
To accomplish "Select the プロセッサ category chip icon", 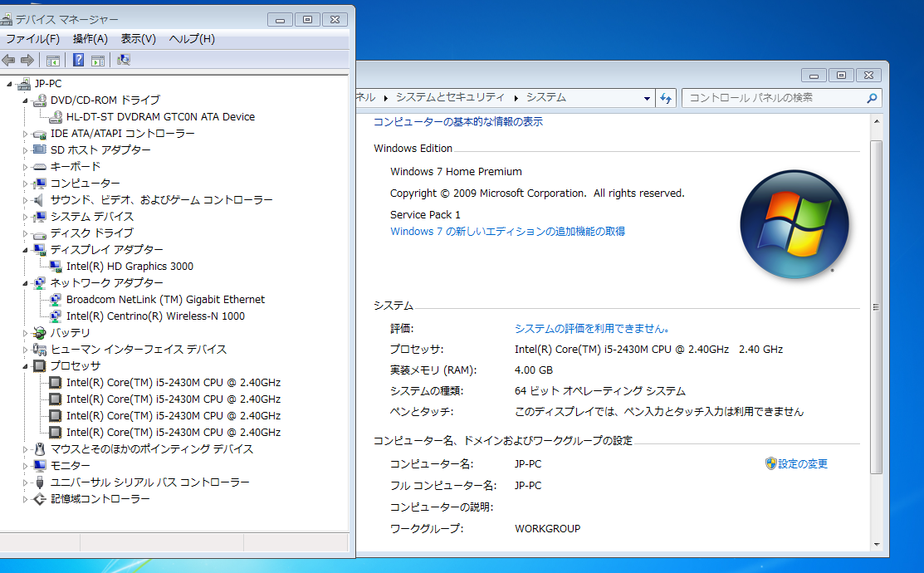I will pos(40,366).
